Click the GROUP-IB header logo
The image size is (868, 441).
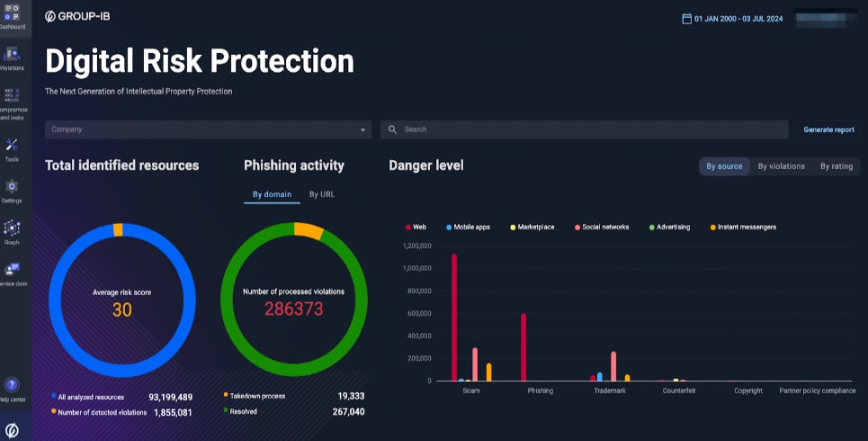pos(77,16)
